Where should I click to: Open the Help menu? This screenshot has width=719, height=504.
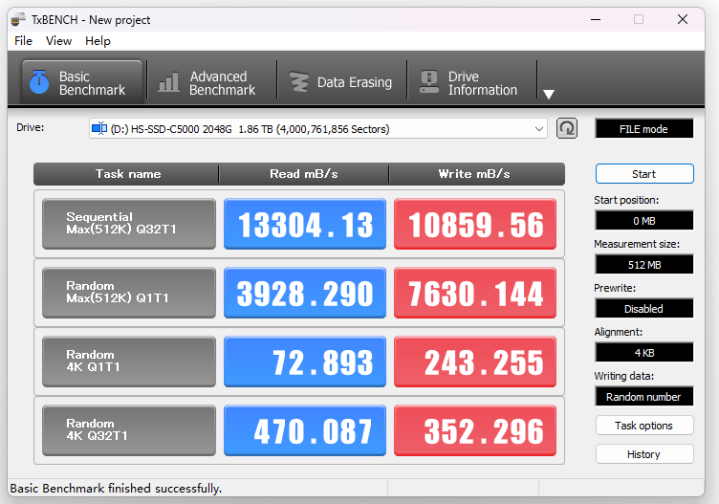pyautogui.click(x=98, y=41)
